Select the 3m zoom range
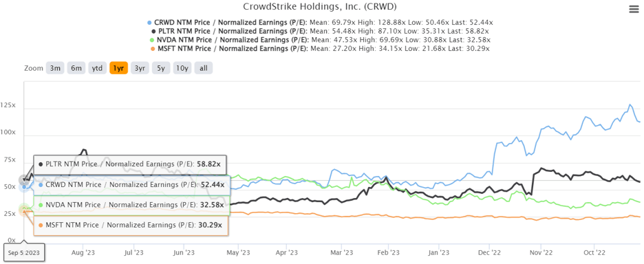The image size is (644, 264). pyautogui.click(x=56, y=68)
